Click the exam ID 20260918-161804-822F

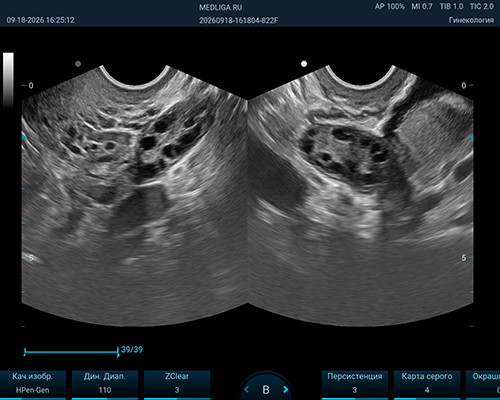pos(238,21)
